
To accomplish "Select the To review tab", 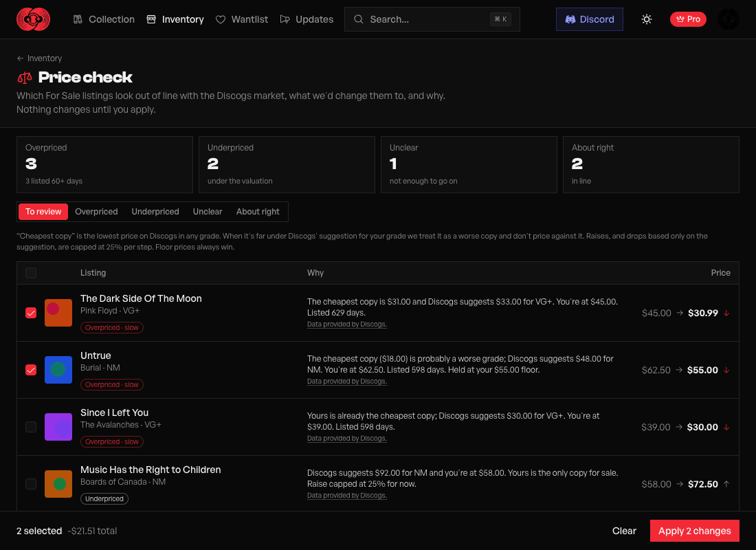I will point(43,212).
